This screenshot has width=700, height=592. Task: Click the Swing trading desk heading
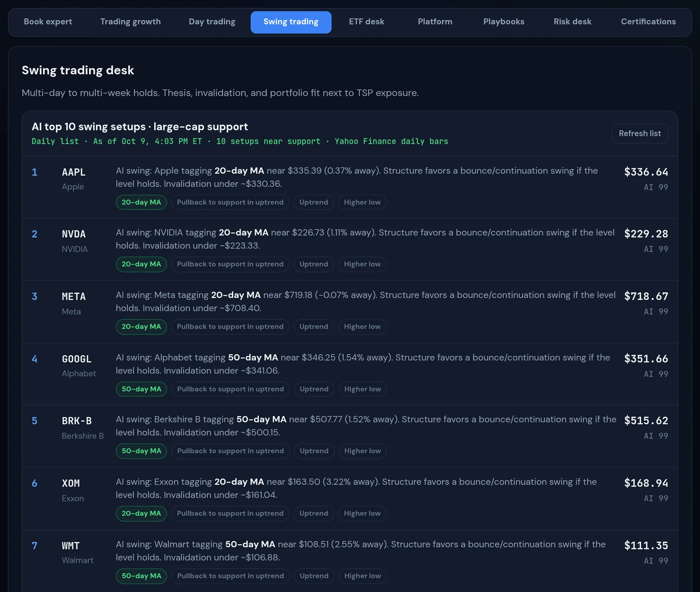(78, 70)
